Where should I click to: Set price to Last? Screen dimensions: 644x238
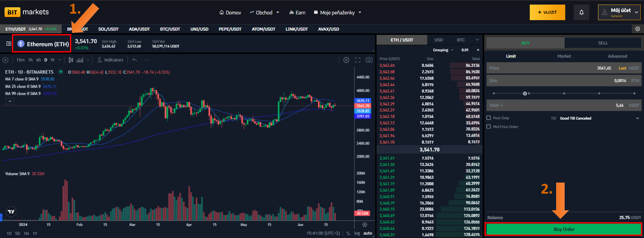coord(622,68)
